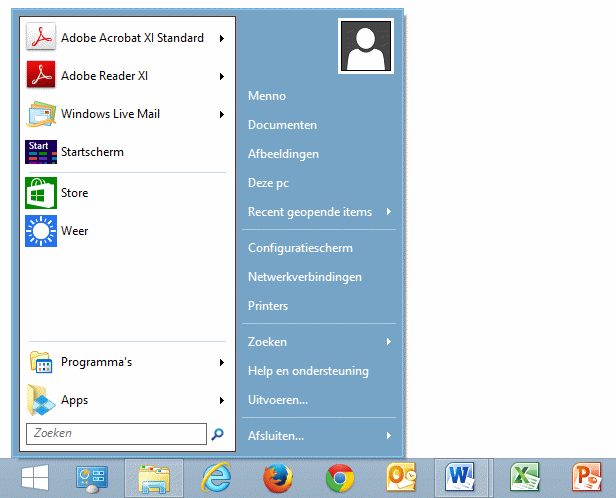Expand the Programma's submenu arrow
Image resolution: width=616 pixels, height=498 pixels.
[222, 363]
